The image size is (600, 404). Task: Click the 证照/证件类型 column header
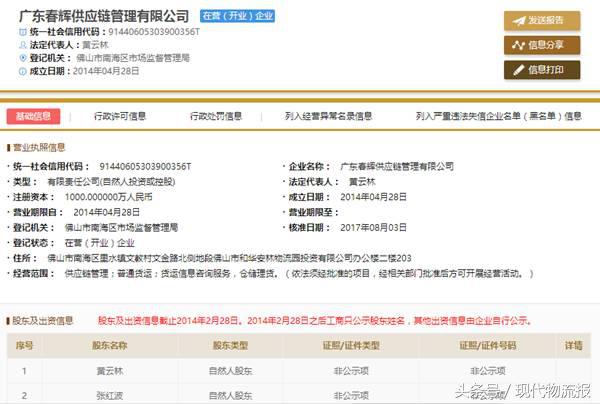[351, 346]
